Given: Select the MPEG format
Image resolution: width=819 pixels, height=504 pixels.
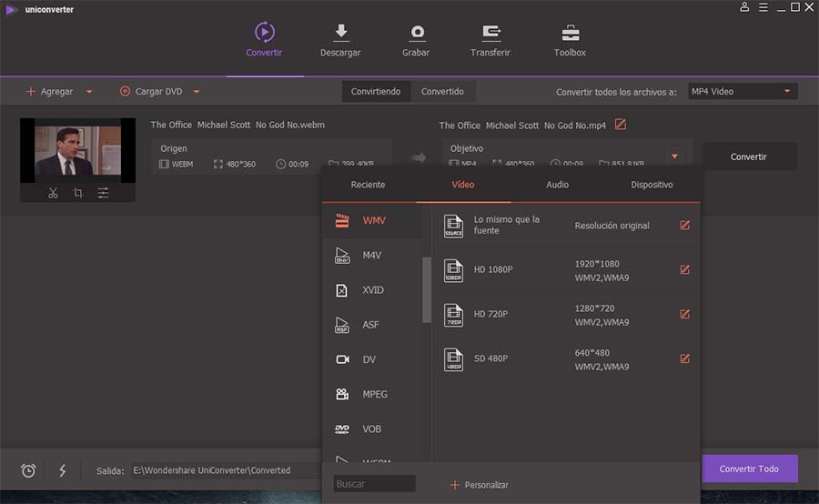Looking at the screenshot, I should click(x=373, y=394).
